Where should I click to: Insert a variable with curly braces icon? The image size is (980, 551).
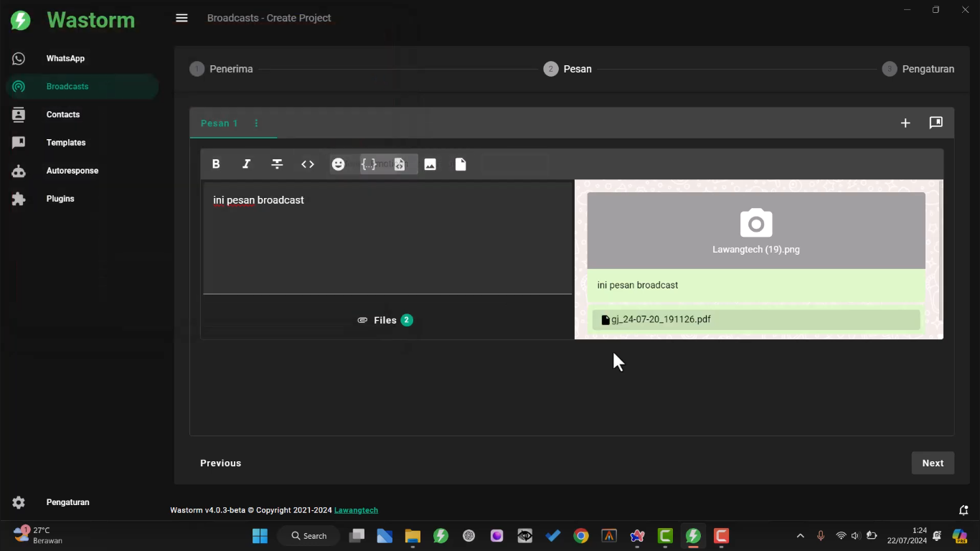coord(369,164)
